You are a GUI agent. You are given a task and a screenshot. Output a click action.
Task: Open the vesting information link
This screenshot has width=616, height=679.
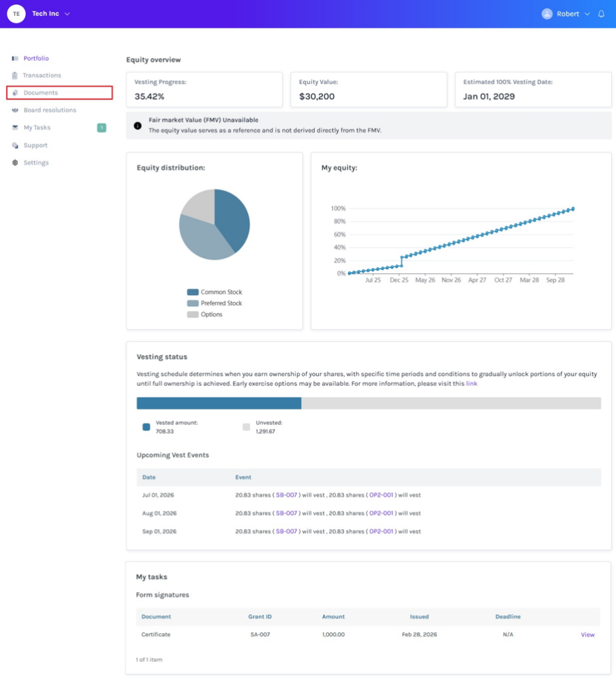click(x=471, y=384)
